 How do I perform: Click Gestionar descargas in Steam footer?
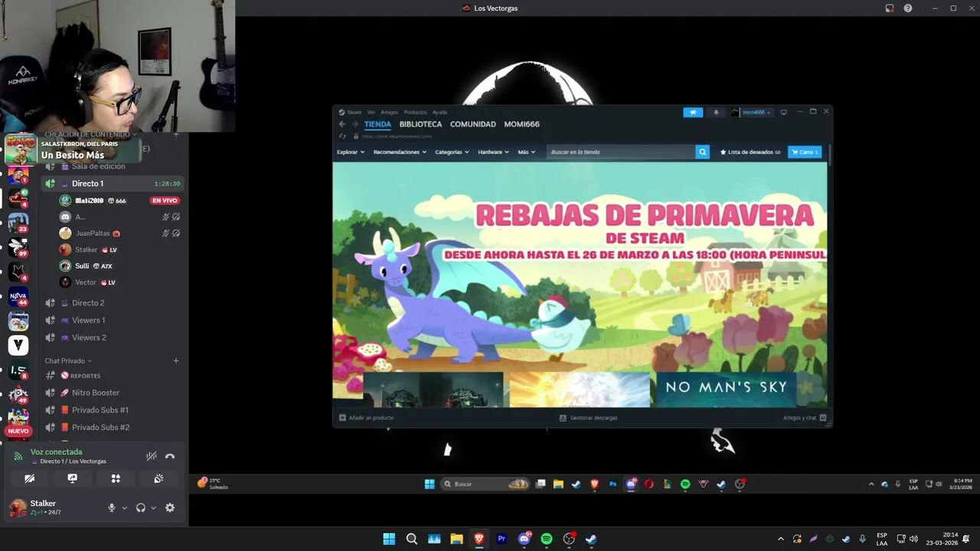click(588, 418)
